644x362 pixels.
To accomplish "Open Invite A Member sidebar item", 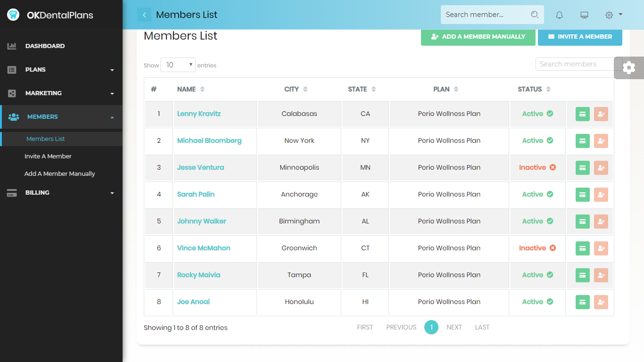I will tap(48, 156).
